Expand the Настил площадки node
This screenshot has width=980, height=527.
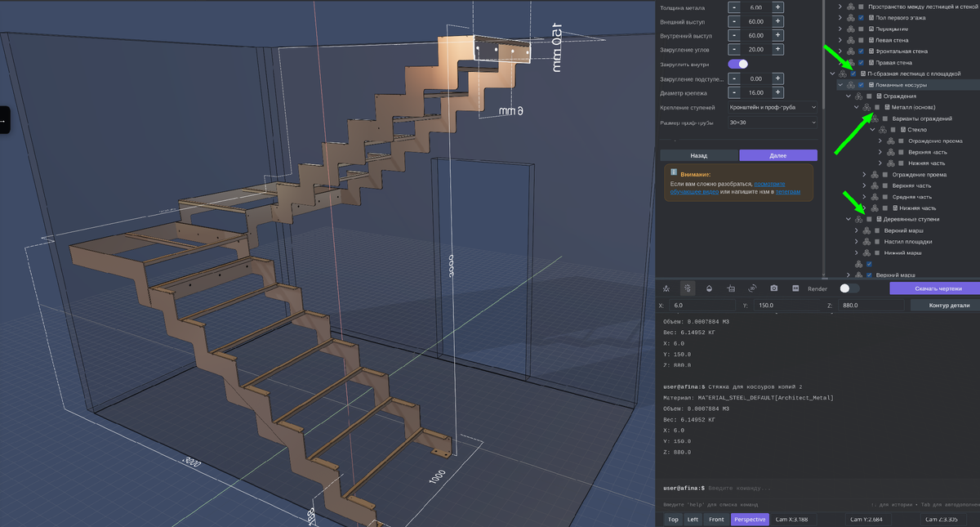(857, 242)
